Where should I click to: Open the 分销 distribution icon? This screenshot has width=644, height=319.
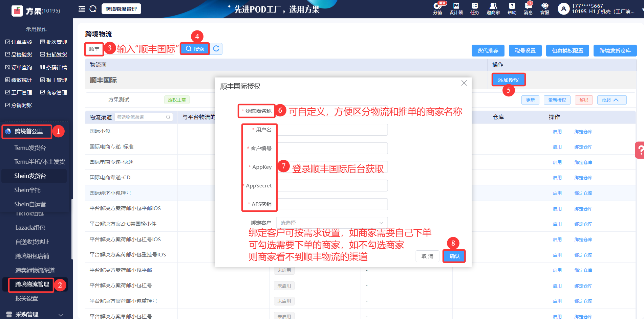(x=437, y=9)
